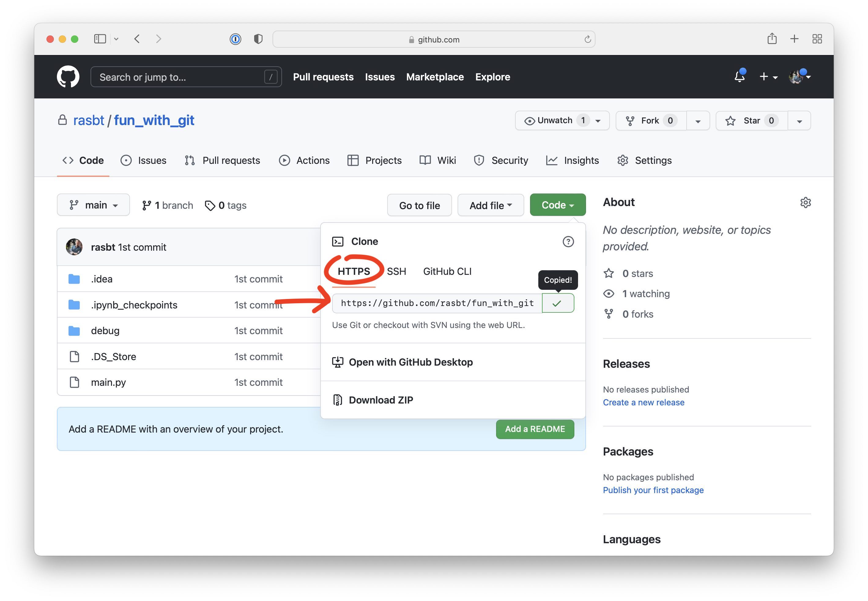Select the Pull requests repository tab
Screen dimensions: 868x601
(222, 160)
